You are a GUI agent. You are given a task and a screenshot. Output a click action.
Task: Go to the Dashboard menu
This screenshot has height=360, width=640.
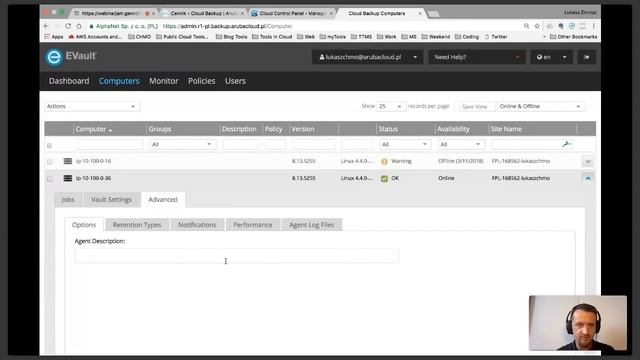coord(69,81)
